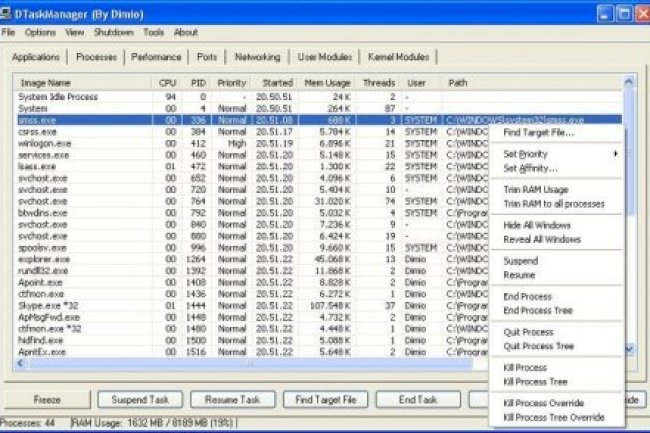
Task: Sort by the Path column header
Action: 532,83
